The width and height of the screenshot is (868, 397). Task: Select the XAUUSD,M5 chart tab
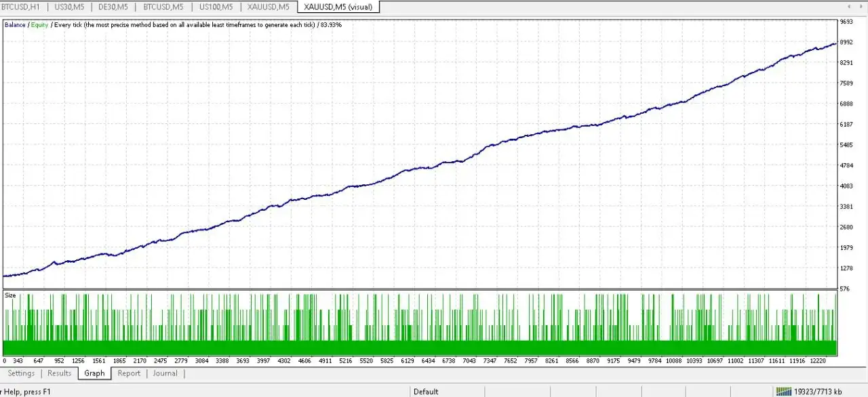(x=269, y=7)
